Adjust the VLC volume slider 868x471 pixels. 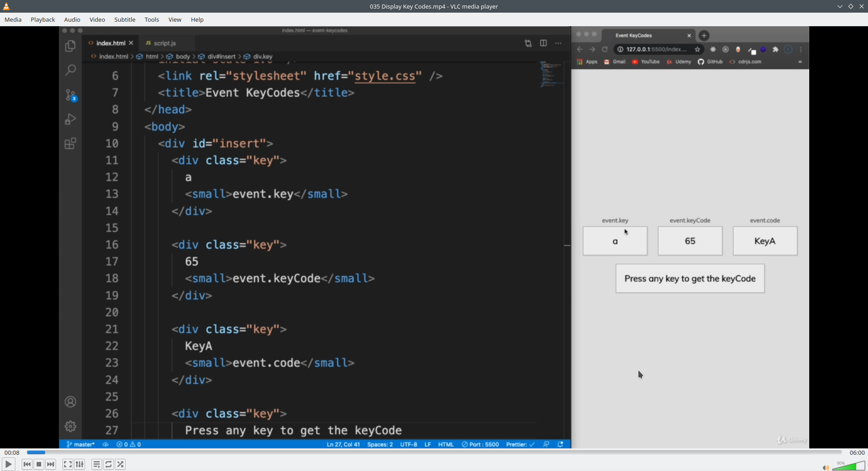(x=849, y=466)
